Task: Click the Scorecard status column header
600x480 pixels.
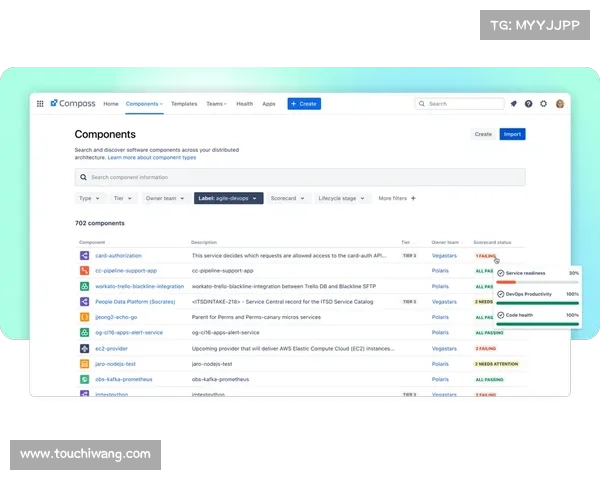Action: click(x=492, y=242)
